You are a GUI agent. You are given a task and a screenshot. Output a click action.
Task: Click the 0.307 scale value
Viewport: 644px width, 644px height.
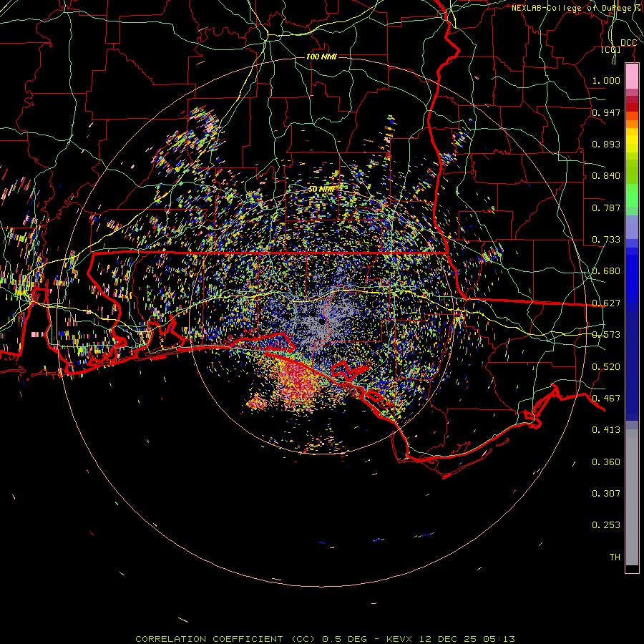(x=606, y=494)
